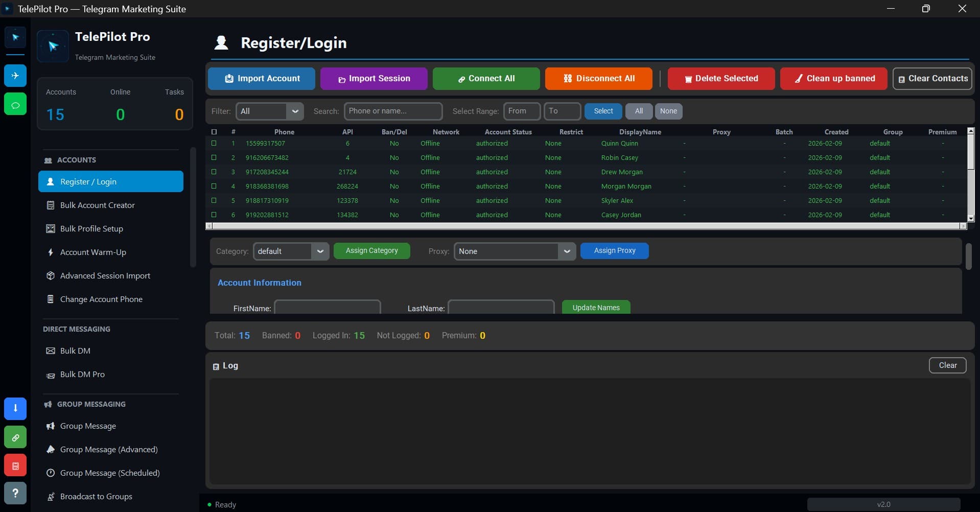Viewport: 980px width, 512px height.
Task: Check the row for phone 15599317507
Action: coord(214,144)
